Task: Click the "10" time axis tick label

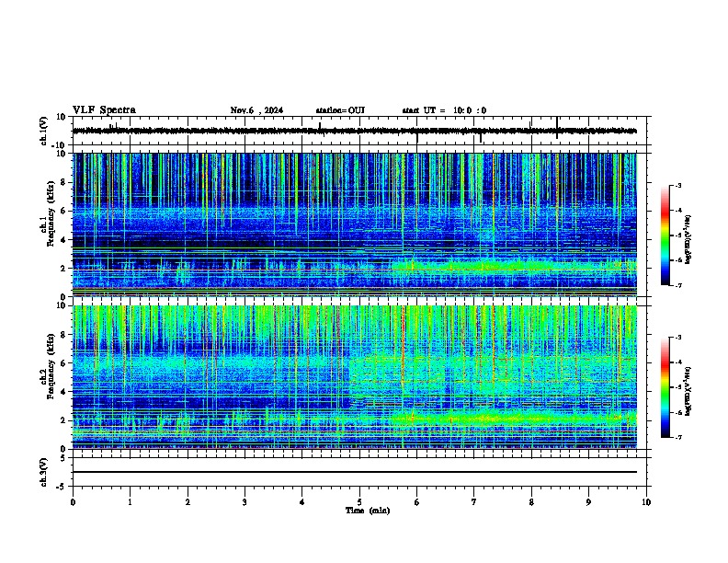Action: click(x=646, y=502)
